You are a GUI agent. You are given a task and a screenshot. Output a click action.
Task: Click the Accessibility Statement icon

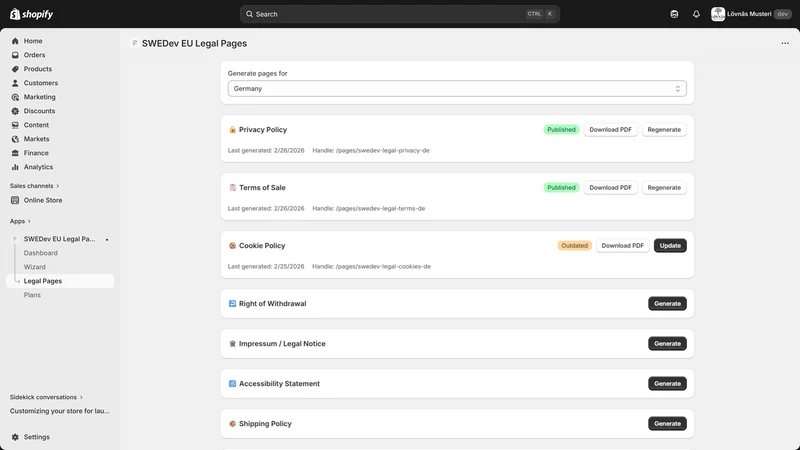tap(232, 384)
